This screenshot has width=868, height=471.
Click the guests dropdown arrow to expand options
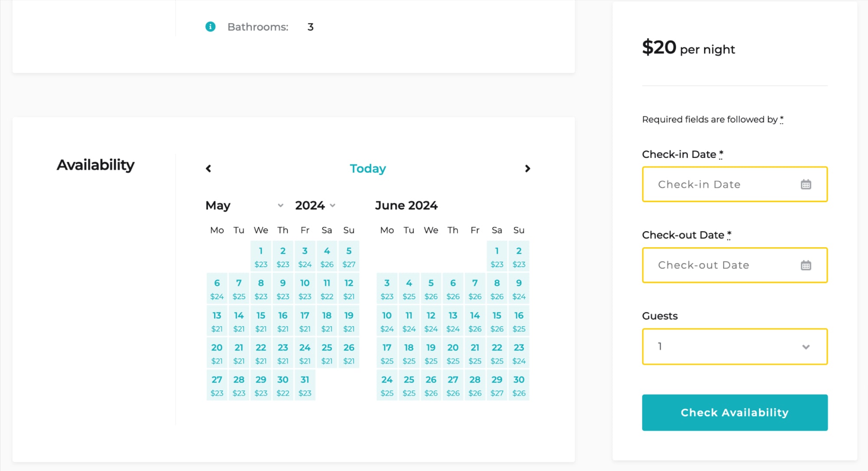(807, 347)
